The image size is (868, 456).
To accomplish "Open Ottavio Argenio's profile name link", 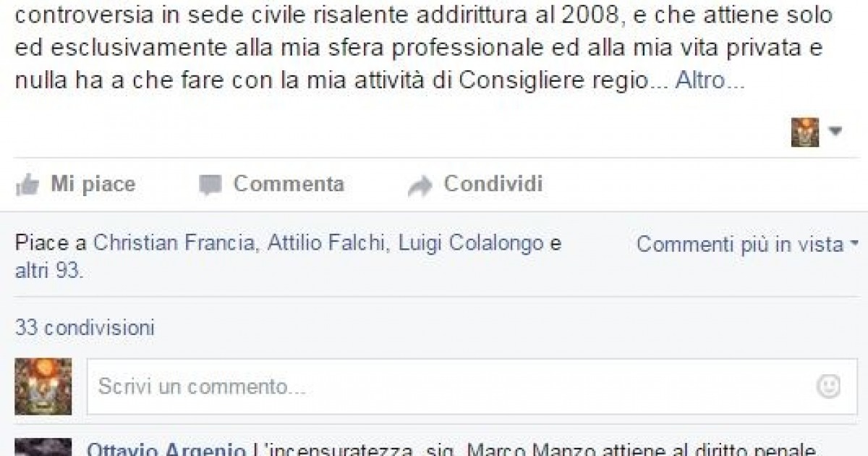I will pos(166,449).
